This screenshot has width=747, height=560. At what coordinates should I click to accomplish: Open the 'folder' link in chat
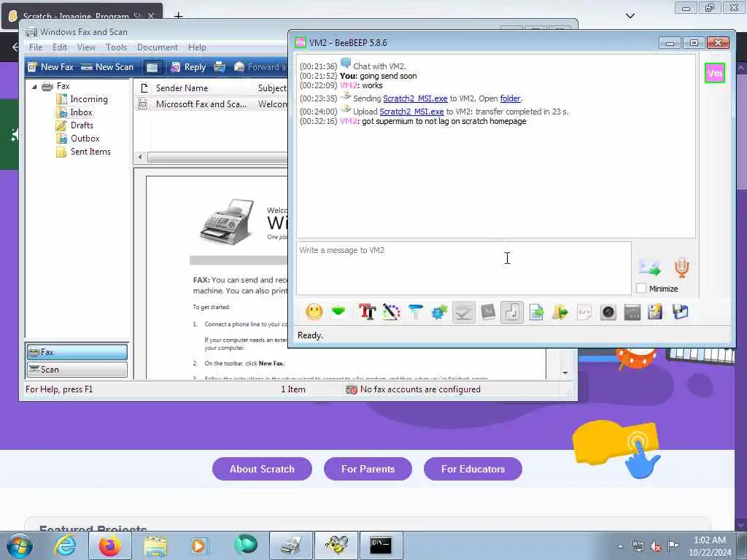510,98
